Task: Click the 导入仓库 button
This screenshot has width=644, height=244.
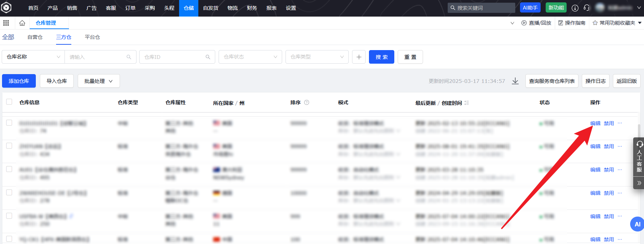Action: pyautogui.click(x=57, y=81)
